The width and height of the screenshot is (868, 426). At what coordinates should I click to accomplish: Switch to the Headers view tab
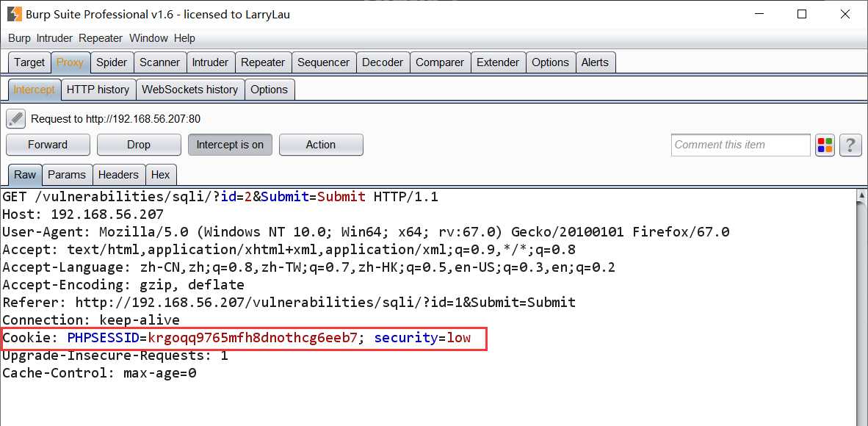pyautogui.click(x=118, y=175)
